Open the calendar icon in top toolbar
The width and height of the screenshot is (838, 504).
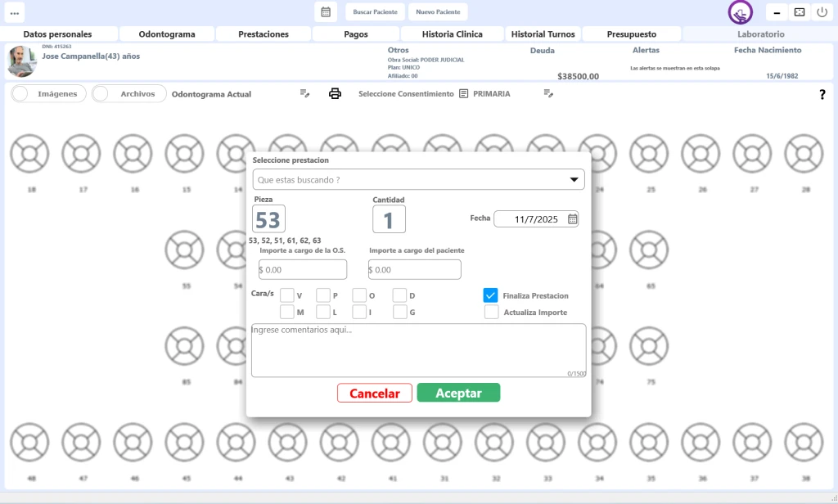pos(325,12)
